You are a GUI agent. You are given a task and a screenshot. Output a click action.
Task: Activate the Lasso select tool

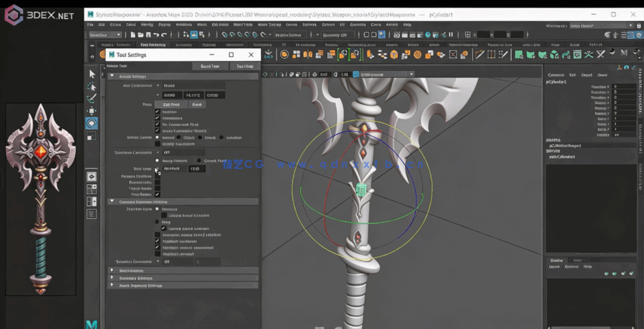coord(92,86)
